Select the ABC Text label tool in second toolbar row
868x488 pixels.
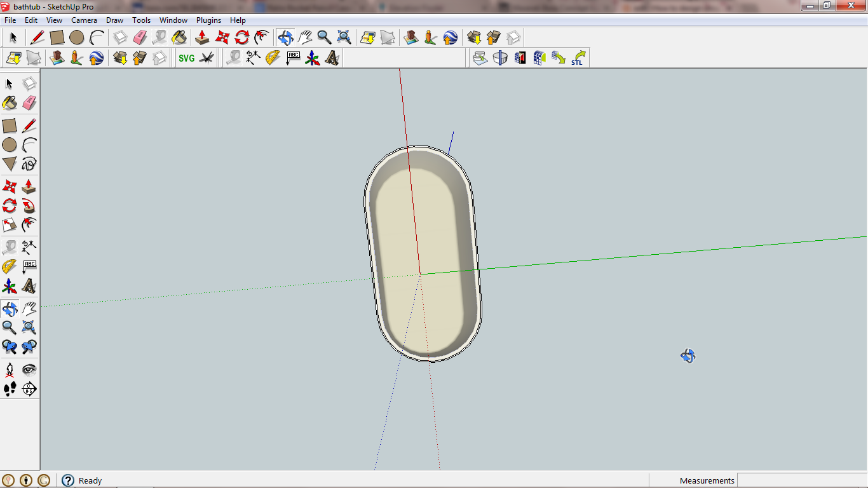pos(292,58)
